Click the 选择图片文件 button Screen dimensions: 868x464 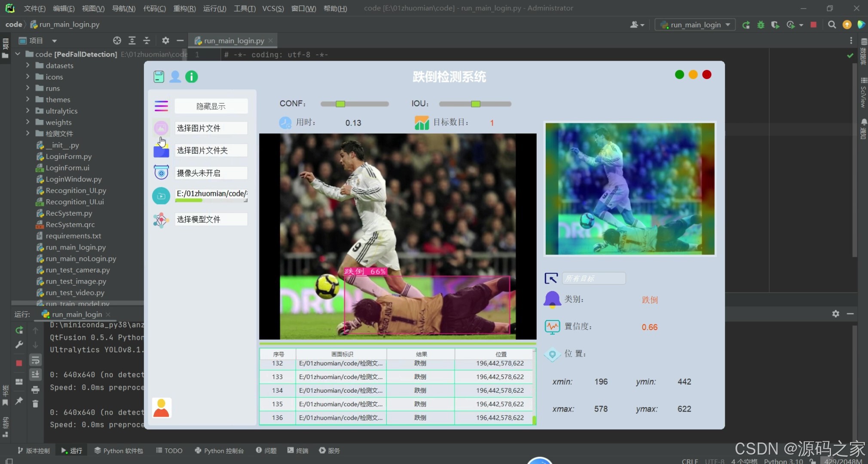point(211,128)
